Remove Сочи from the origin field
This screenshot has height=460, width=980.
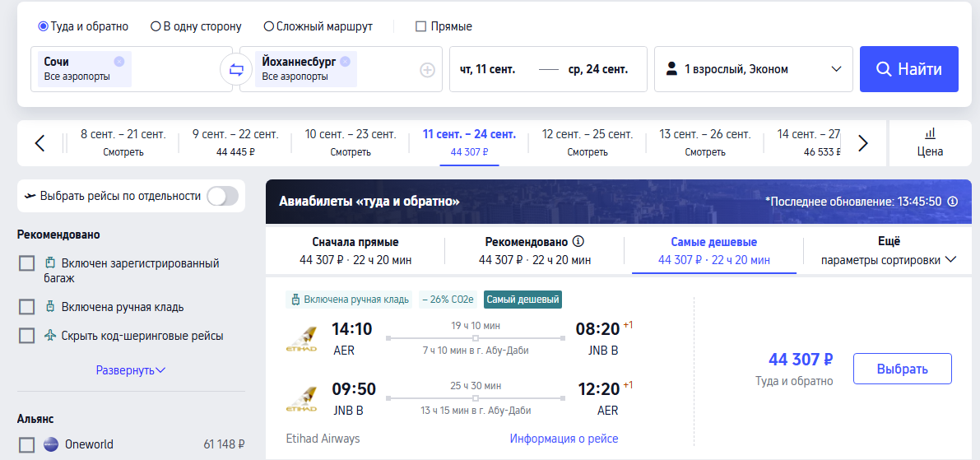pyautogui.click(x=119, y=61)
